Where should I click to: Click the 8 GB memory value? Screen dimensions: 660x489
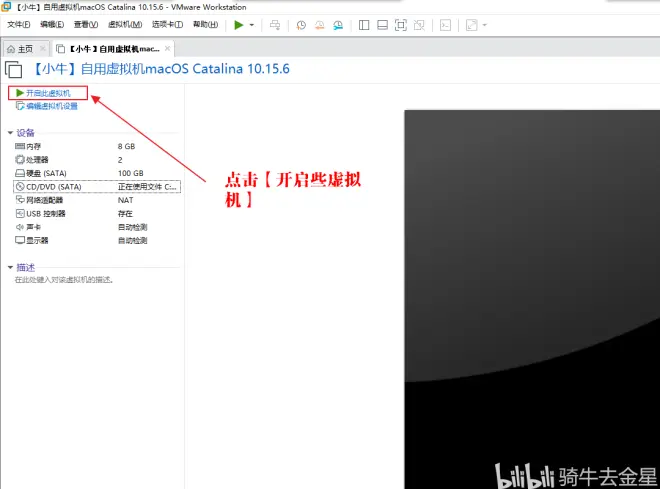[x=126, y=146]
